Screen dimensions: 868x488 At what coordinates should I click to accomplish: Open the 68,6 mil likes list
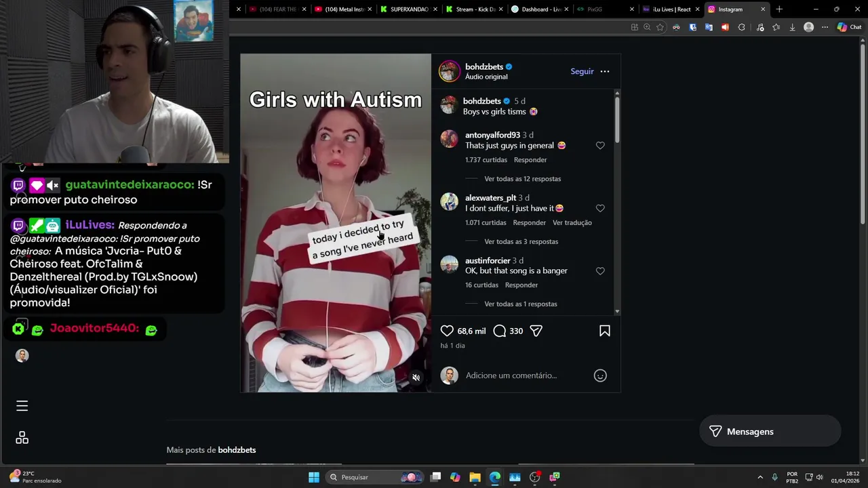tap(471, 331)
